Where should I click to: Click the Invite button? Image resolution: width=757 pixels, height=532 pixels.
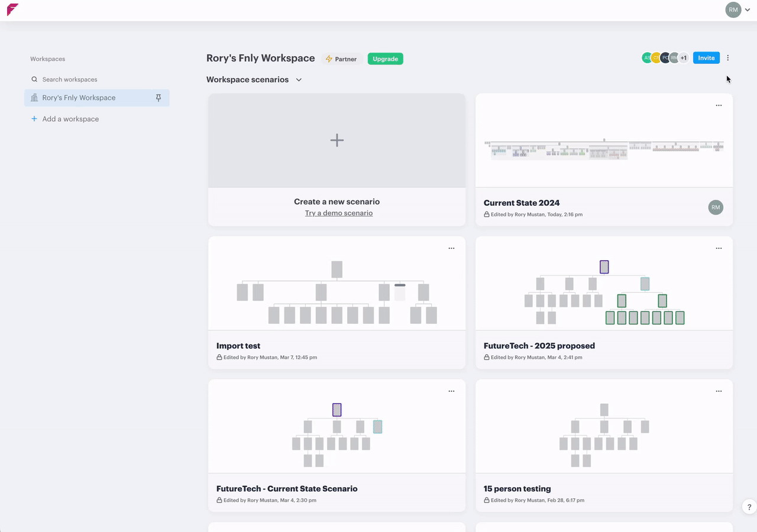(x=706, y=58)
